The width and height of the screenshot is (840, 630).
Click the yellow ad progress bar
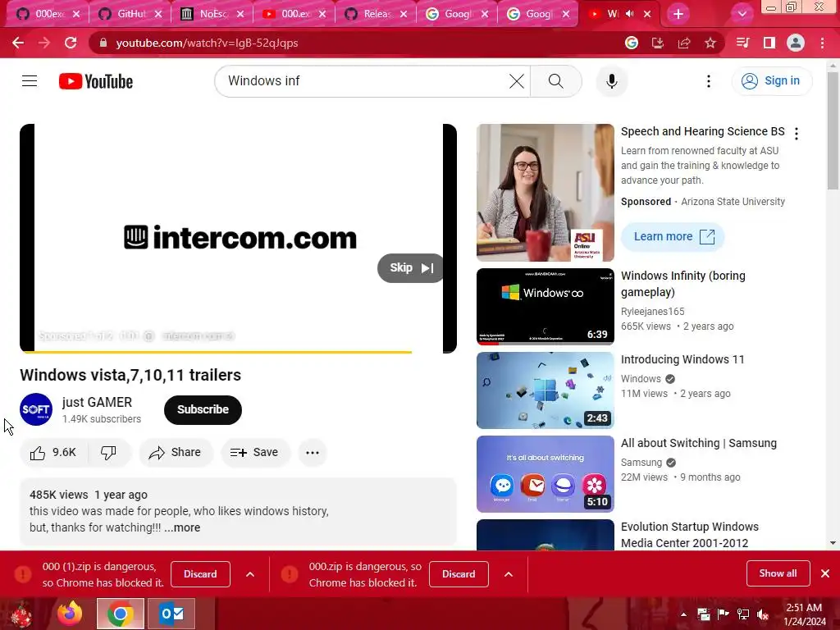tap(217, 352)
